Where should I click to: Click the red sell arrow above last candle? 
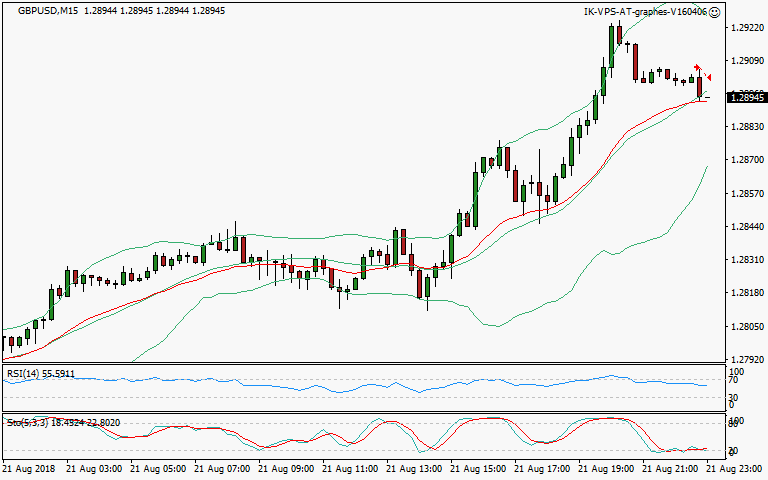point(697,67)
